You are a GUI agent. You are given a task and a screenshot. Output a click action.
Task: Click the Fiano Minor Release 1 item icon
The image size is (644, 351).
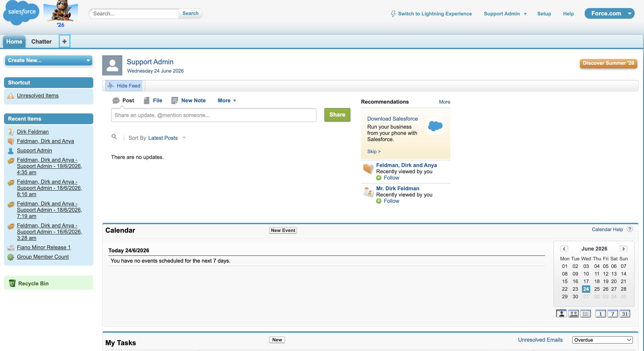[x=11, y=248]
